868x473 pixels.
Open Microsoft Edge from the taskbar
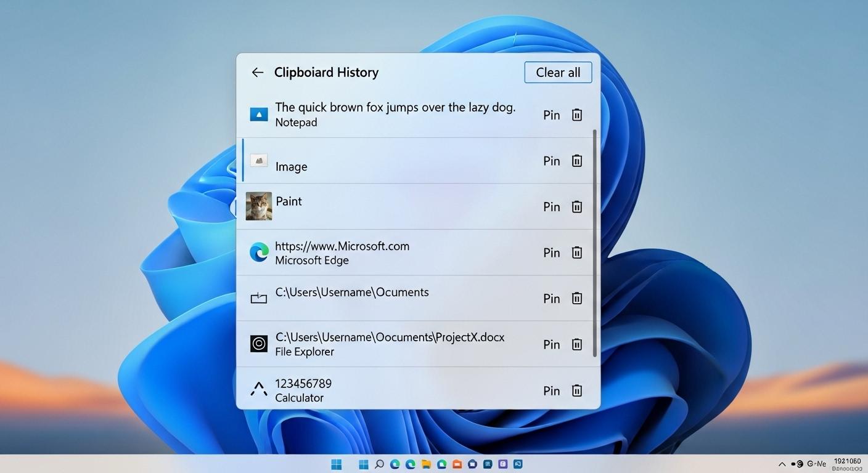pyautogui.click(x=395, y=464)
